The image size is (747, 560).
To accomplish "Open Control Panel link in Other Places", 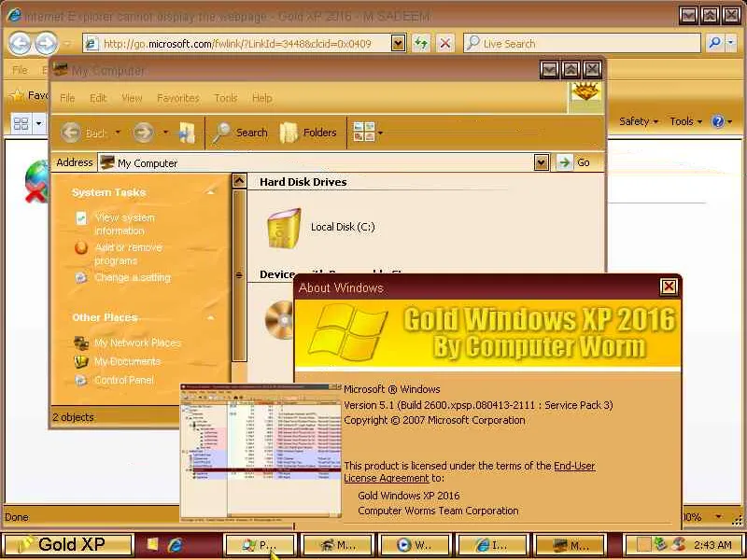I will (124, 380).
